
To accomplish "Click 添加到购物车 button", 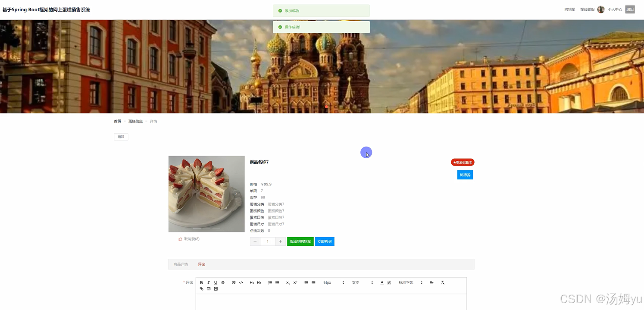I will coord(300,241).
